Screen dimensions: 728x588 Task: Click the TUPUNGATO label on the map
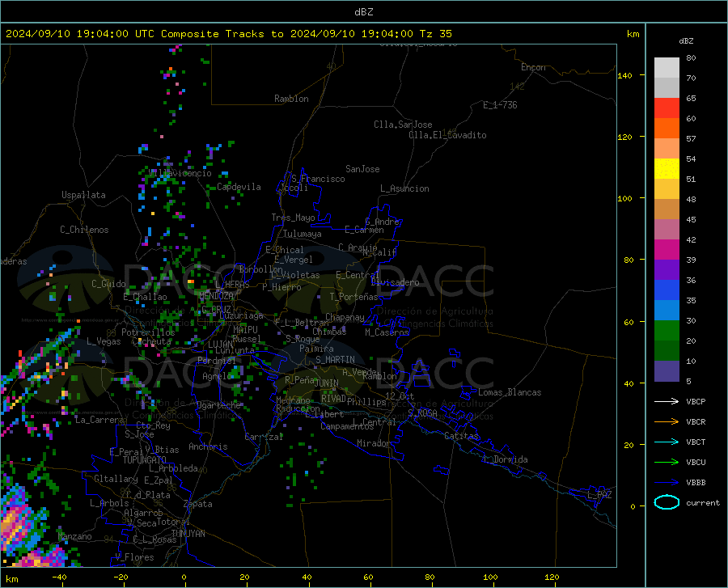[x=145, y=460]
